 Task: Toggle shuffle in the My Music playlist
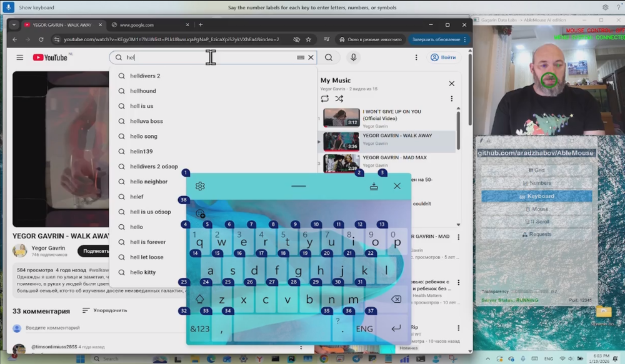click(x=339, y=98)
